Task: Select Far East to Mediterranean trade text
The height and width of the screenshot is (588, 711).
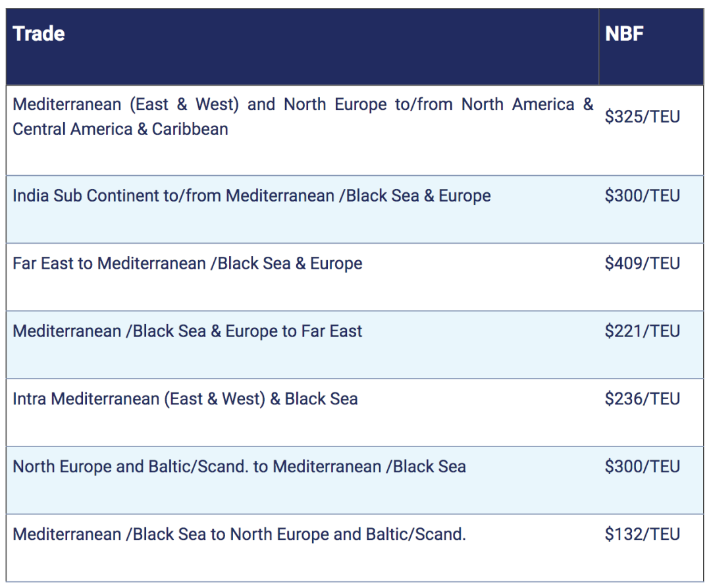Action: [187, 264]
